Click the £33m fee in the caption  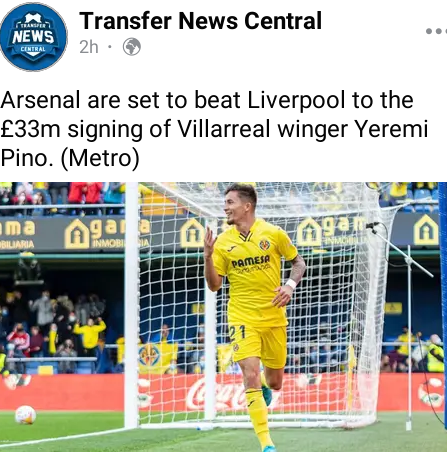tap(30, 129)
